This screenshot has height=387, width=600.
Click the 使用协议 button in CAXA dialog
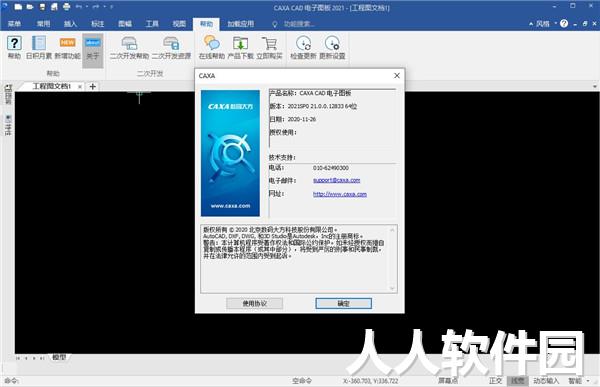coord(254,304)
